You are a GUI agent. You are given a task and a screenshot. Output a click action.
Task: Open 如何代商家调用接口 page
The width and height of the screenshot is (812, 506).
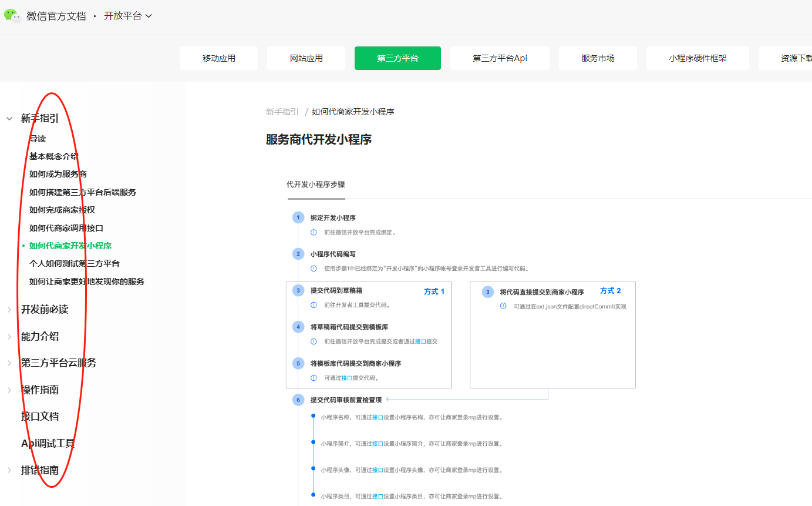pos(66,228)
